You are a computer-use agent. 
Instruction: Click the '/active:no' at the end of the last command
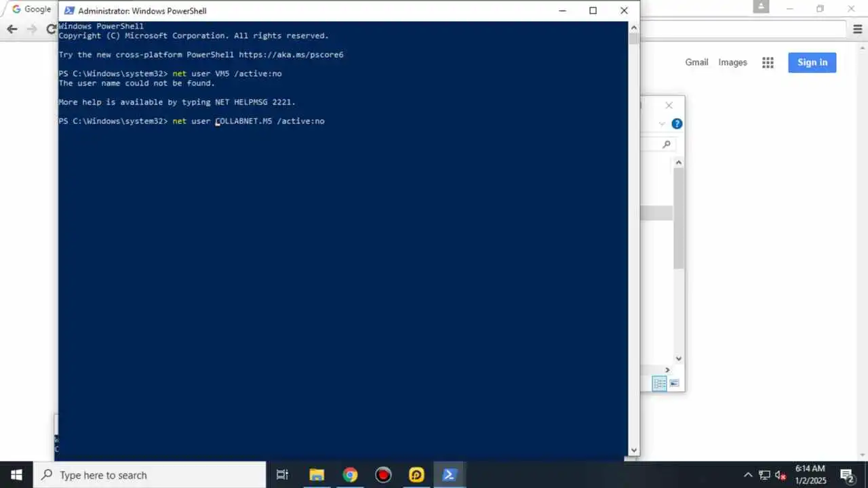(x=300, y=121)
